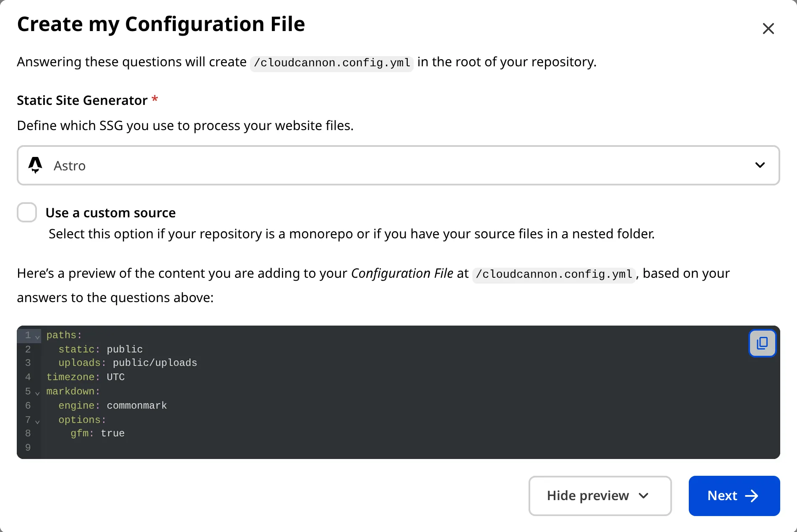Click Hide preview
The height and width of the screenshot is (532, 797).
pos(588,496)
